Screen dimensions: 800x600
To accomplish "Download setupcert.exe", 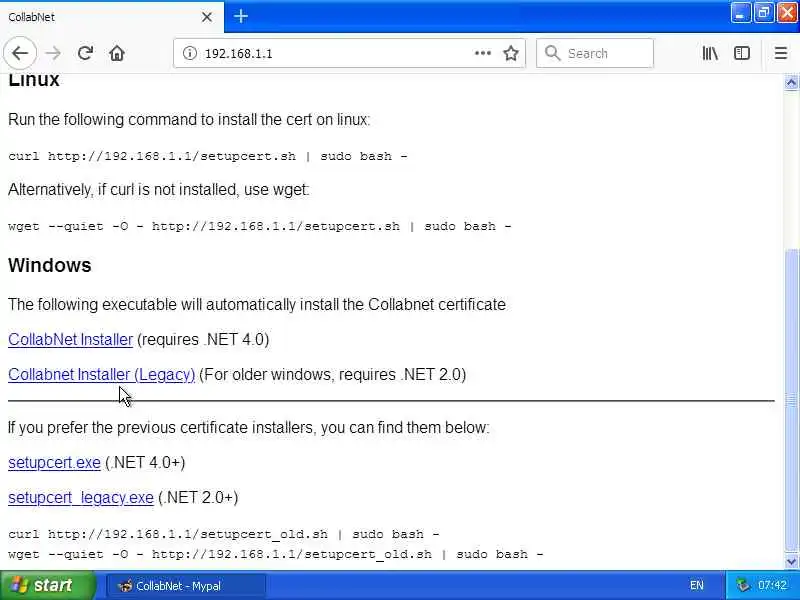I will coord(54,462).
